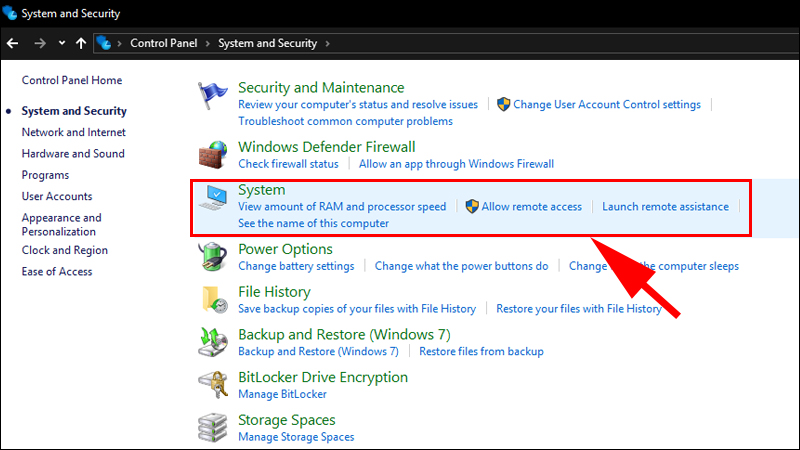Click the File History folder icon
The height and width of the screenshot is (450, 800).
(212, 299)
